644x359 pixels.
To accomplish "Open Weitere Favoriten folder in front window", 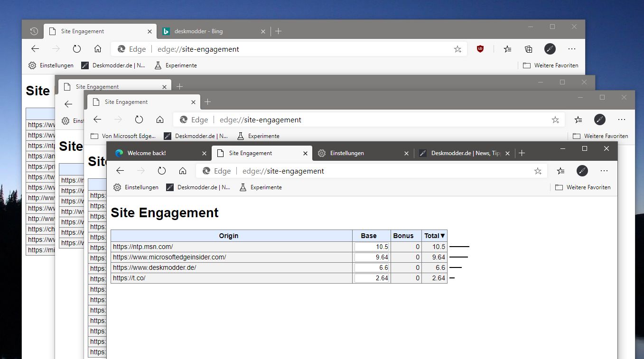I will pyautogui.click(x=583, y=187).
